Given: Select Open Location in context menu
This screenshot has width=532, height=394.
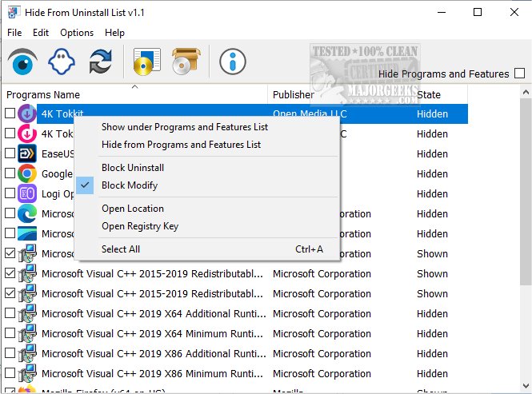Looking at the screenshot, I should [x=207, y=209].
